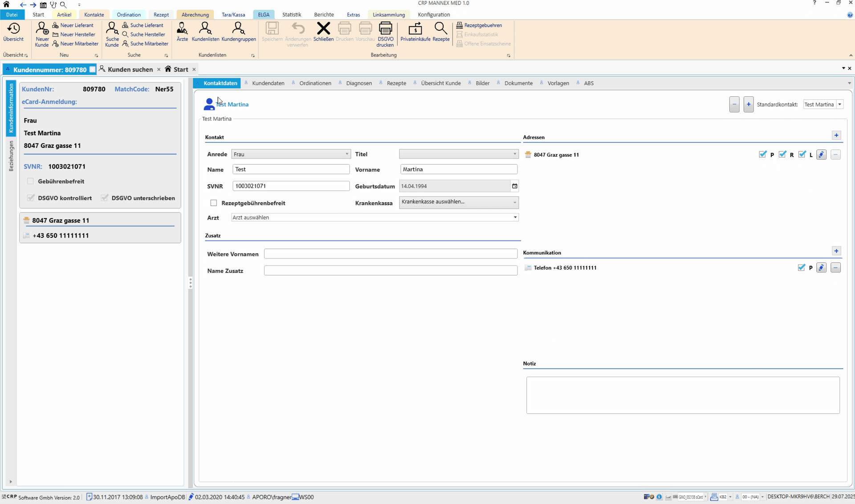Edit address 8047 Graz gasse 11
Image resolution: width=855 pixels, height=504 pixels.
tap(821, 154)
